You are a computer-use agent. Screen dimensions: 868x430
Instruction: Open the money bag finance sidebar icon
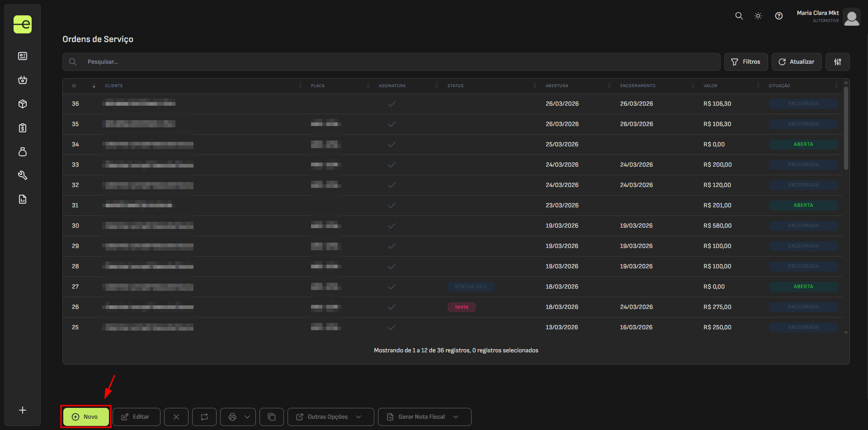(x=23, y=152)
